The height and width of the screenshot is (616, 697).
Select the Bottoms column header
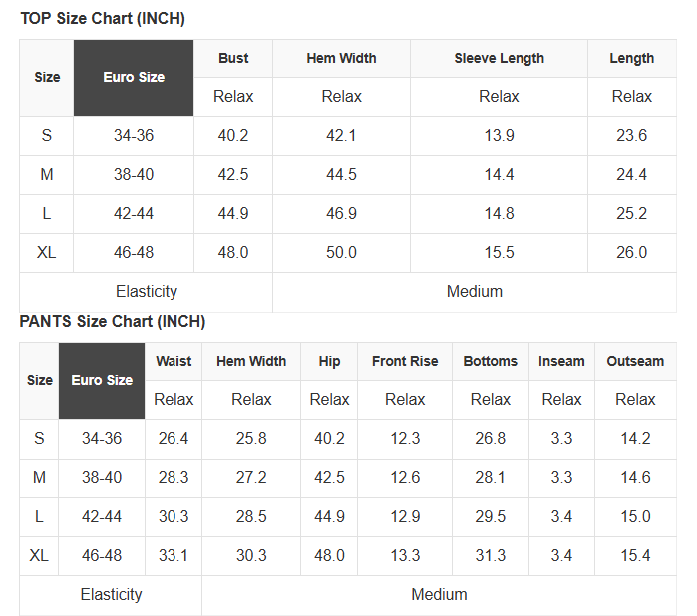(x=491, y=361)
